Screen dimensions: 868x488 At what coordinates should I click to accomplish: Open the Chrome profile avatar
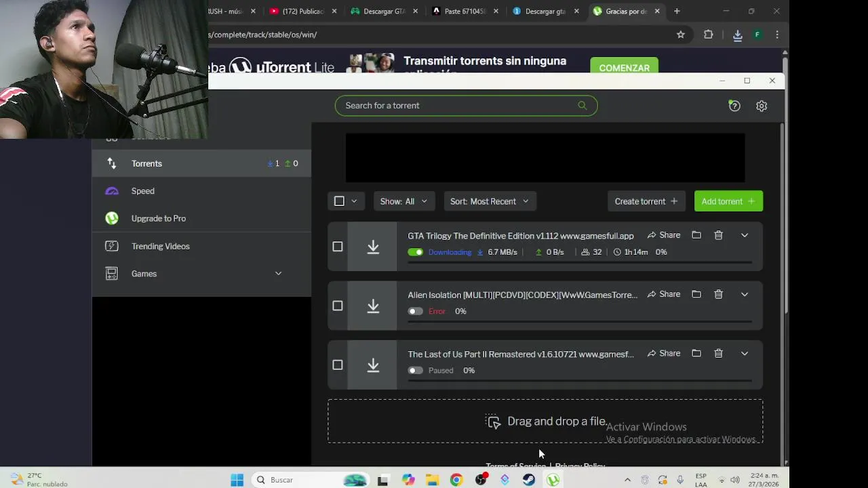757,35
